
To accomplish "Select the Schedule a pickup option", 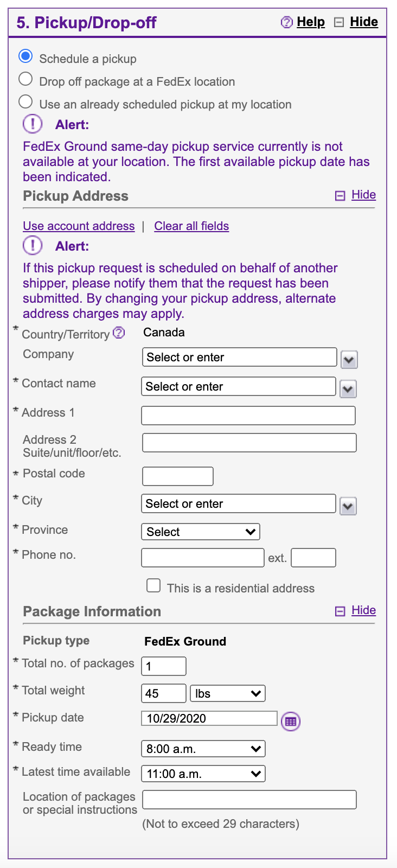I will point(25,56).
